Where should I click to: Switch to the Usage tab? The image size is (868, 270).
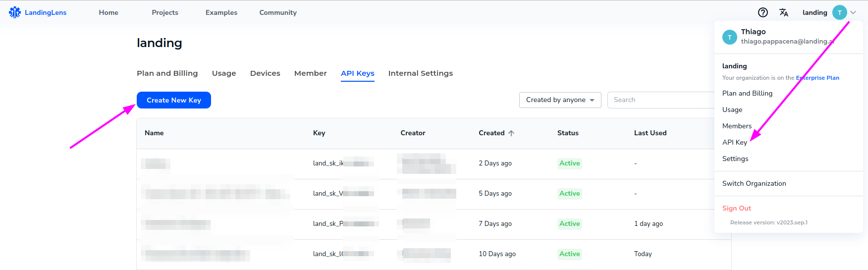[224, 73]
